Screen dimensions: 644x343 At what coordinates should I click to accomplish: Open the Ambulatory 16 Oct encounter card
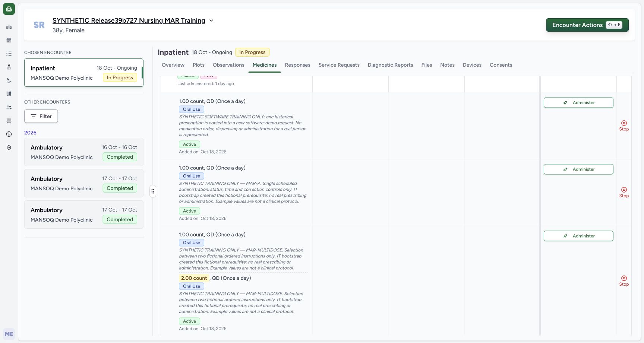point(84,152)
